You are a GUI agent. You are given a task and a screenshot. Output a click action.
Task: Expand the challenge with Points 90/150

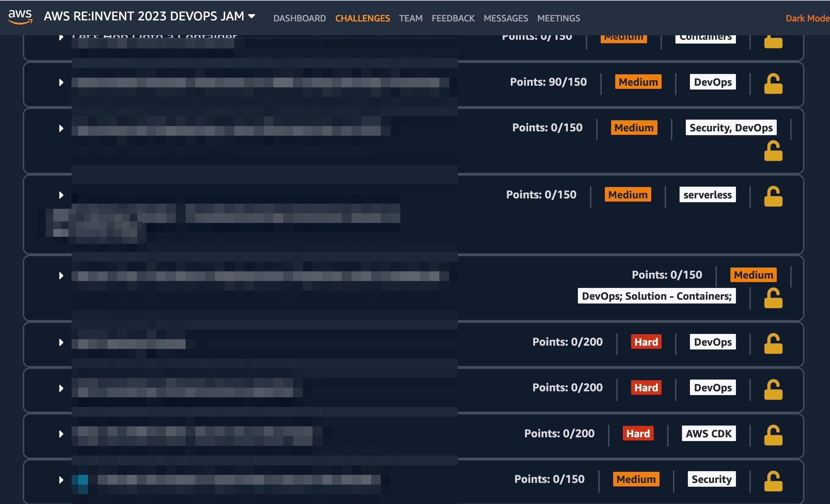point(61,83)
